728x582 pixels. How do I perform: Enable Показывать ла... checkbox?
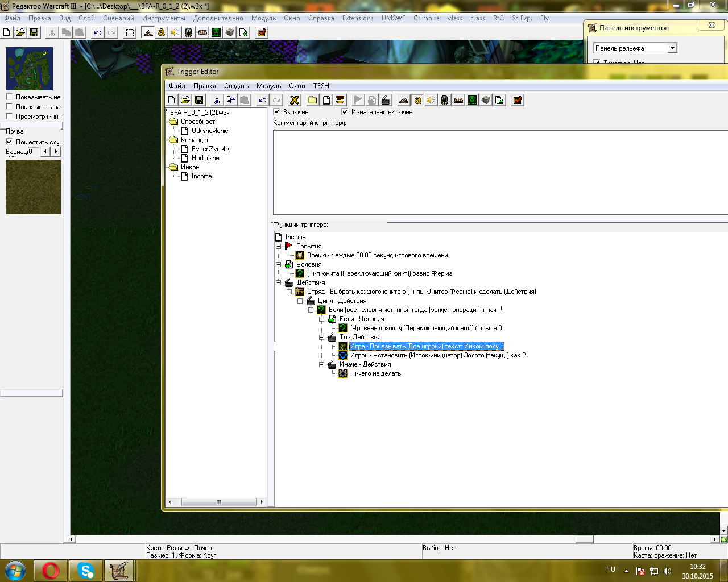tap(9, 107)
